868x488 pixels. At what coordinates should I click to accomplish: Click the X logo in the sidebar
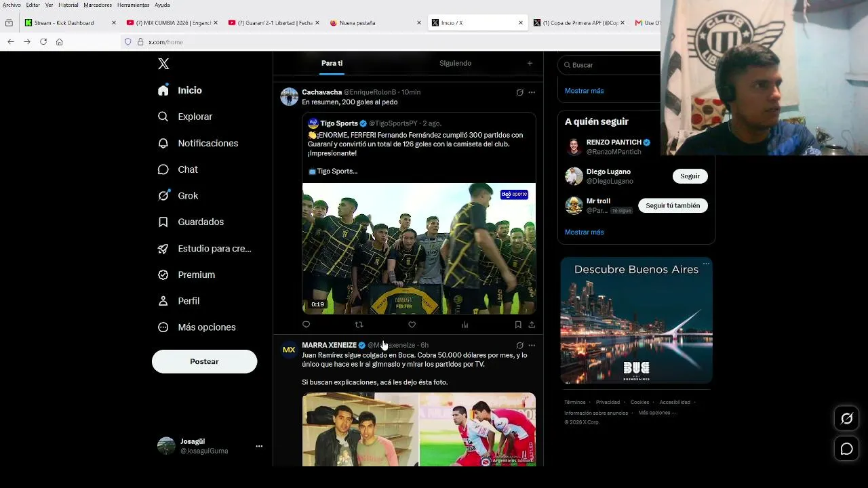[x=163, y=64]
